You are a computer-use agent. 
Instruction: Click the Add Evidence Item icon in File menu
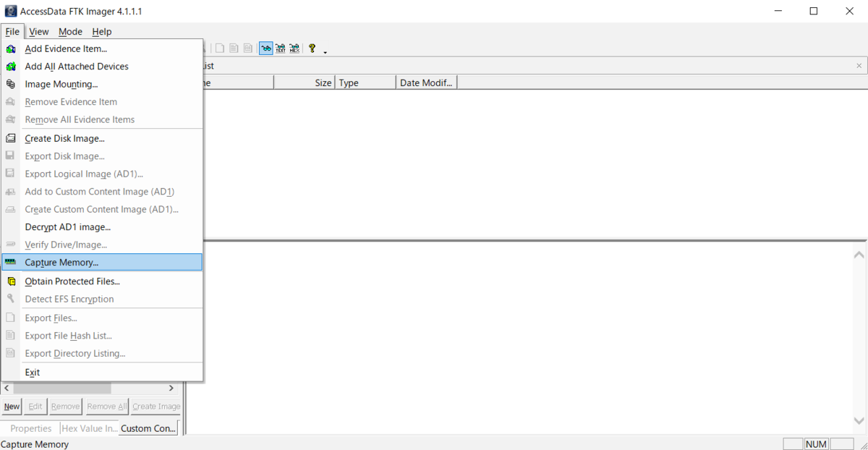11,48
